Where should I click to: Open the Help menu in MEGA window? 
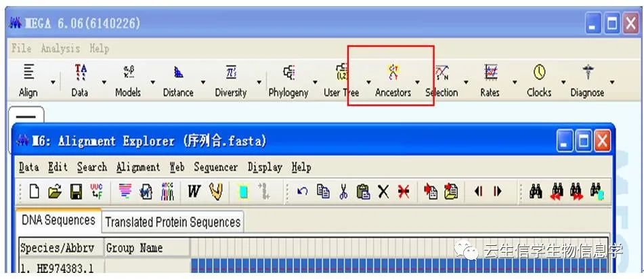click(x=100, y=49)
